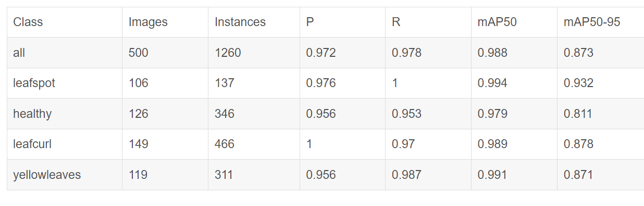Select the healthy class cell
Viewport: 644px width, 206px height.
pos(65,113)
